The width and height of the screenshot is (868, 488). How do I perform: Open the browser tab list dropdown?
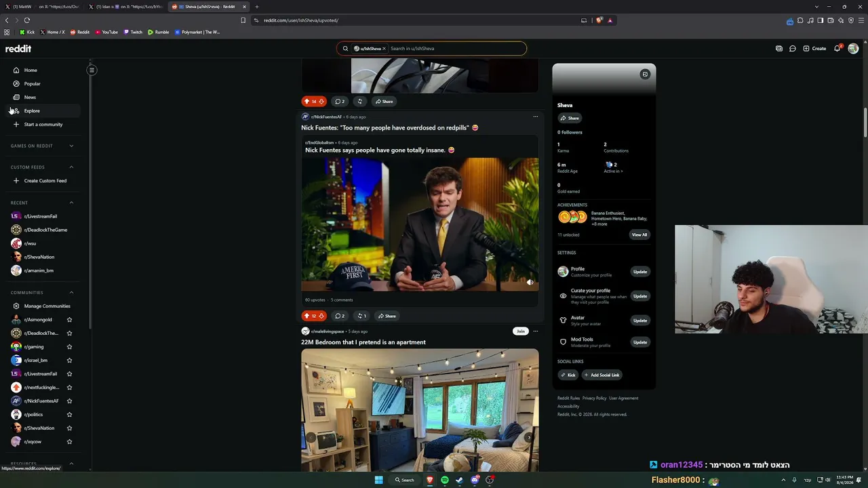[x=816, y=7]
